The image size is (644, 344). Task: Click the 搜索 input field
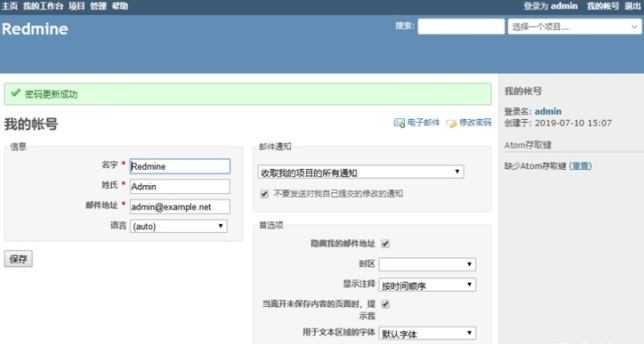(461, 27)
